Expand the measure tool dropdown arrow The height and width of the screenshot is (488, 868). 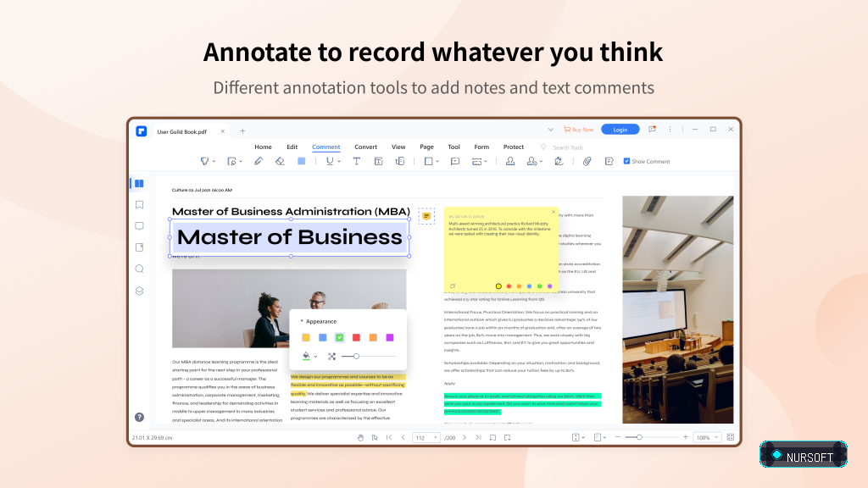point(486,162)
